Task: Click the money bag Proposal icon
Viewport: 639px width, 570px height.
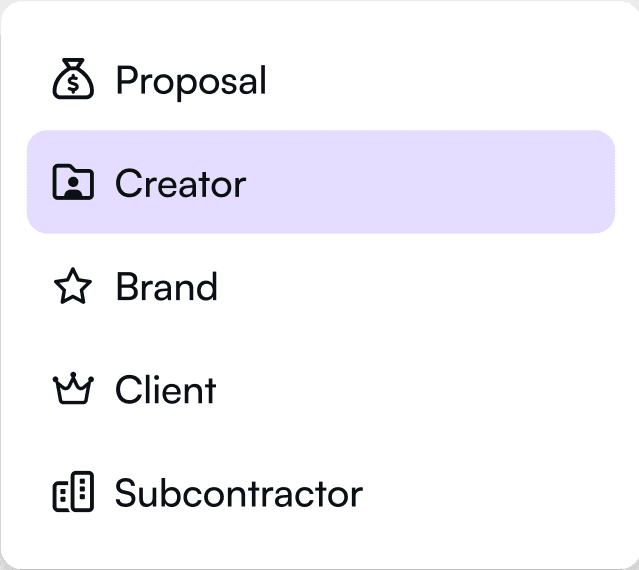Action: point(73,79)
